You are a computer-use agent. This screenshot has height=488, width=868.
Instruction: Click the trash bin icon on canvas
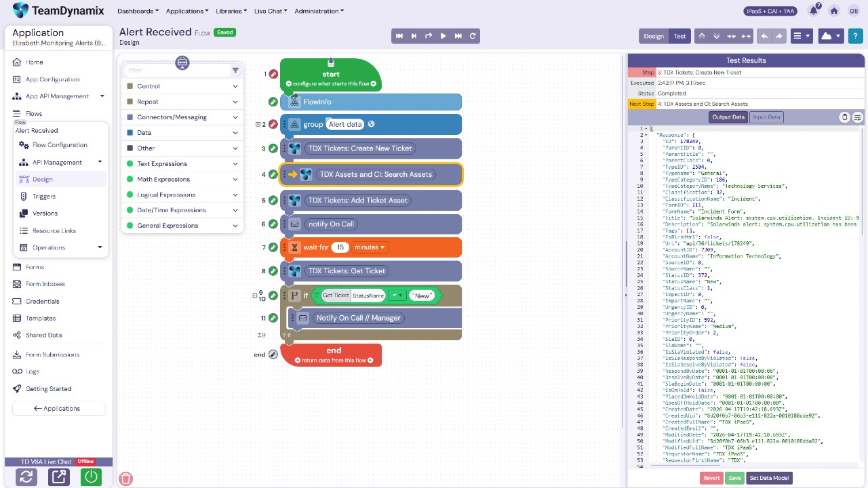[125, 479]
